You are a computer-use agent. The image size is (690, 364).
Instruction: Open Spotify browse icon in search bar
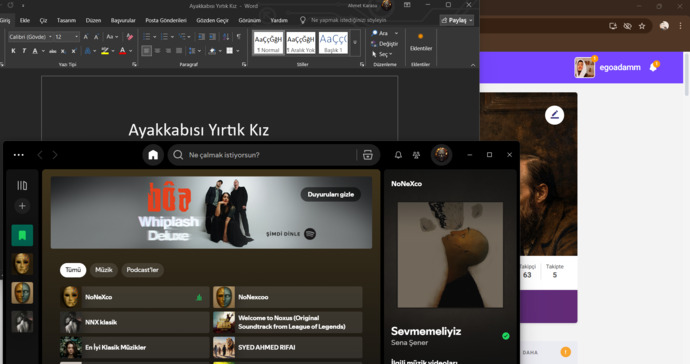point(367,155)
